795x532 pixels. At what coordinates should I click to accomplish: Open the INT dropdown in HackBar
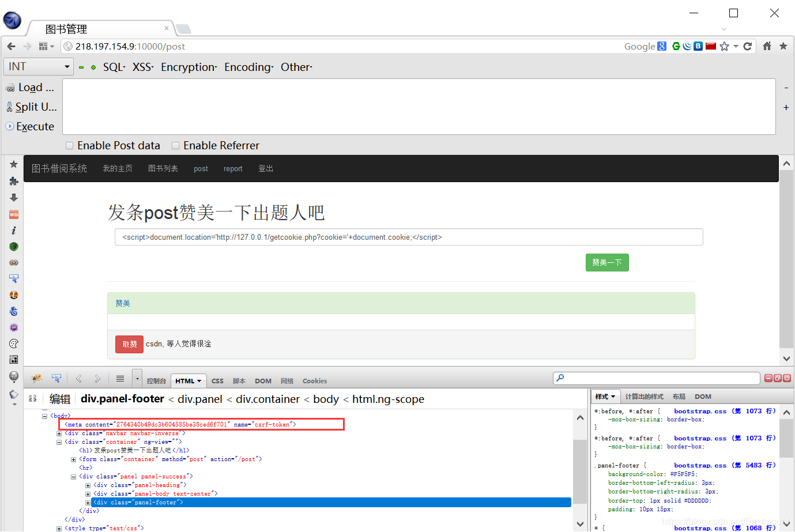pyautogui.click(x=39, y=67)
